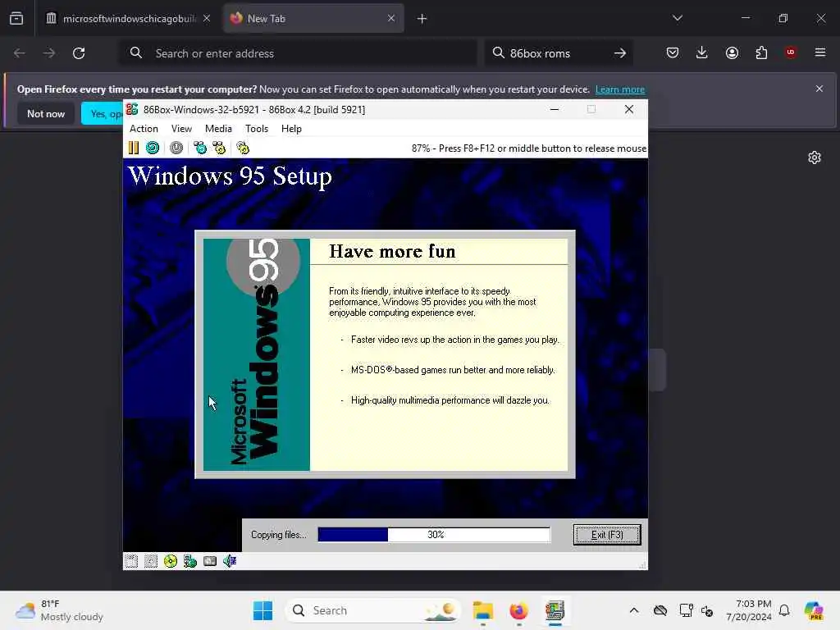Image resolution: width=840 pixels, height=630 pixels.
Task: Open the 86Box View menu
Action: tap(181, 129)
